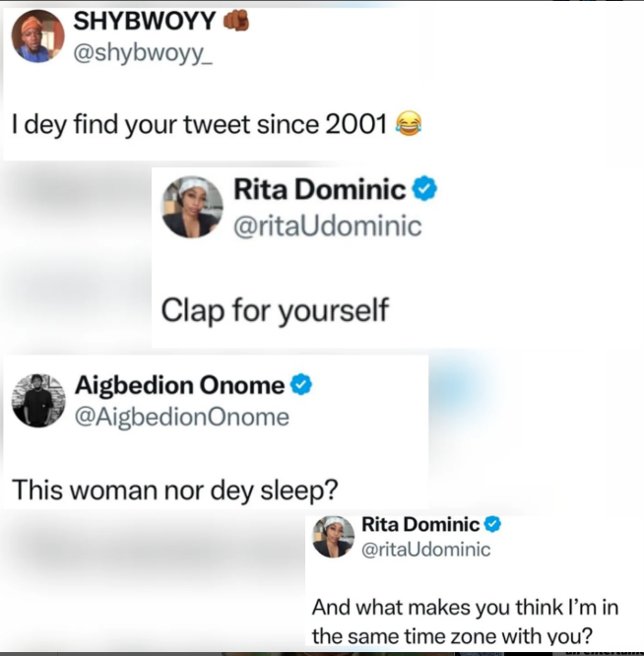Viewport: 644px width, 656px height.
Task: Visit the @ritaUdominic handle in the time zone reply
Action: [x=426, y=550]
